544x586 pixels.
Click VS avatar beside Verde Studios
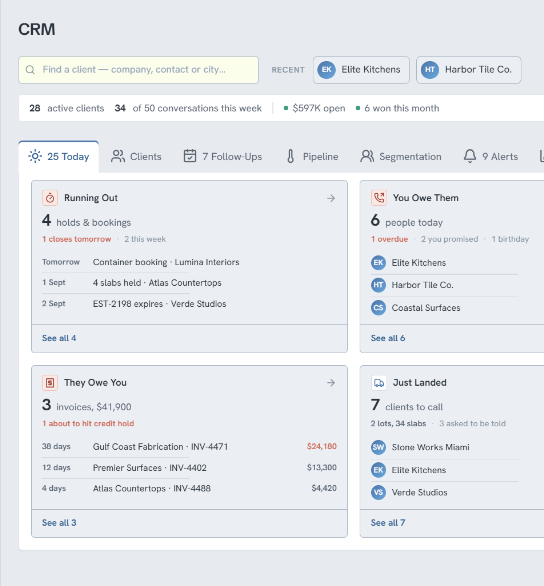pyautogui.click(x=378, y=492)
